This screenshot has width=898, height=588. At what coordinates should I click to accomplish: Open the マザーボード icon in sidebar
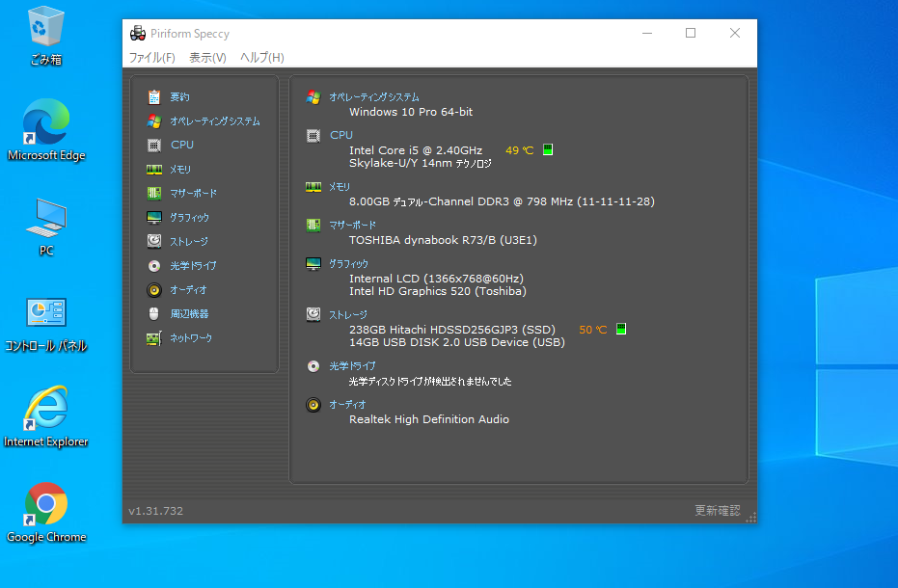(154, 194)
